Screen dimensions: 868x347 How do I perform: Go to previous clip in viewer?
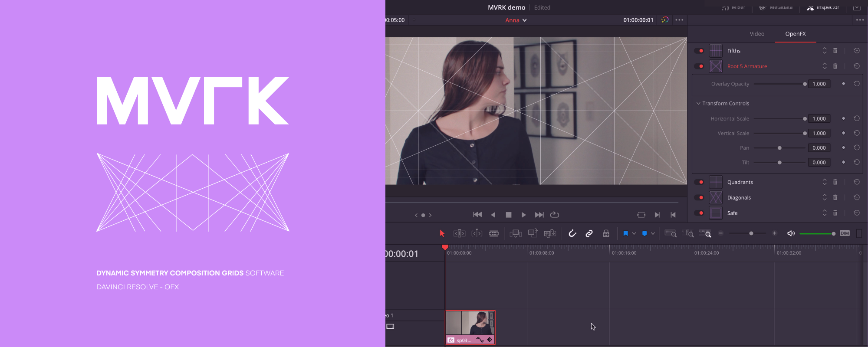673,215
